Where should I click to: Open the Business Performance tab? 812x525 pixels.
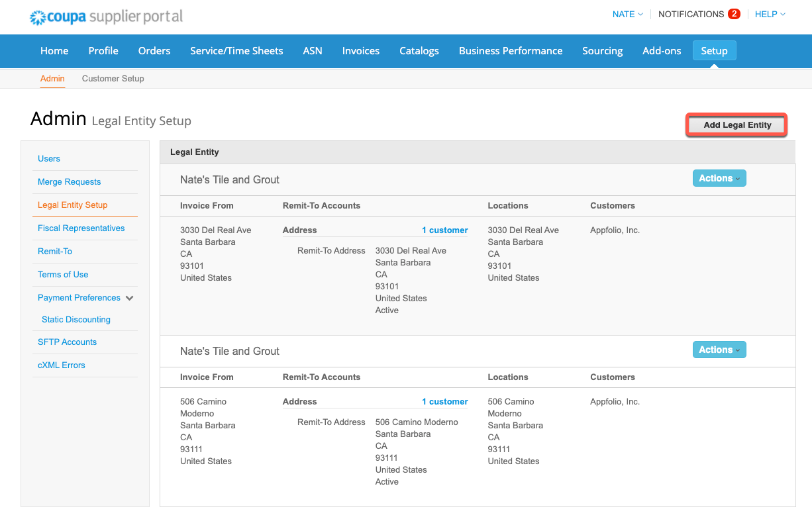pyautogui.click(x=510, y=50)
